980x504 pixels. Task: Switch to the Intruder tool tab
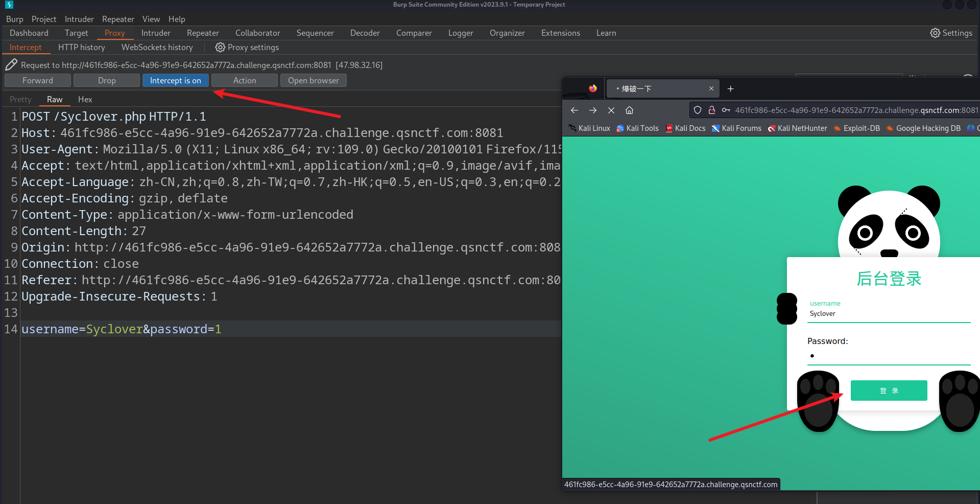(x=156, y=33)
